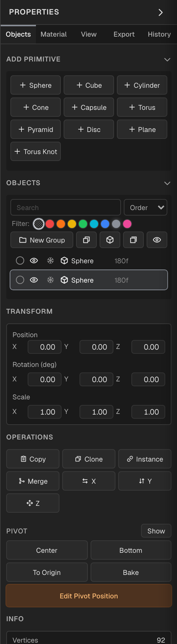Filter objects by the green swatch

pyautogui.click(x=83, y=224)
